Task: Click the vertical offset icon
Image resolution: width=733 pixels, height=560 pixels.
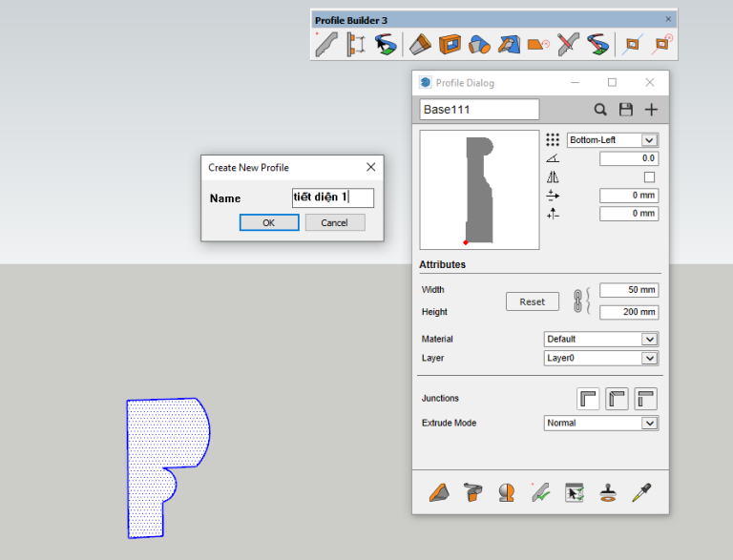Action: coord(553,214)
